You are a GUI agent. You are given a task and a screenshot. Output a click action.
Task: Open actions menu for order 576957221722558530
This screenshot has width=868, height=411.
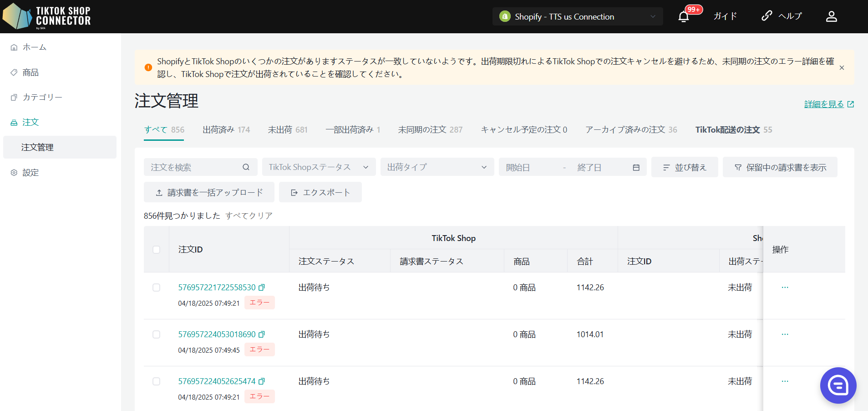[x=785, y=288]
